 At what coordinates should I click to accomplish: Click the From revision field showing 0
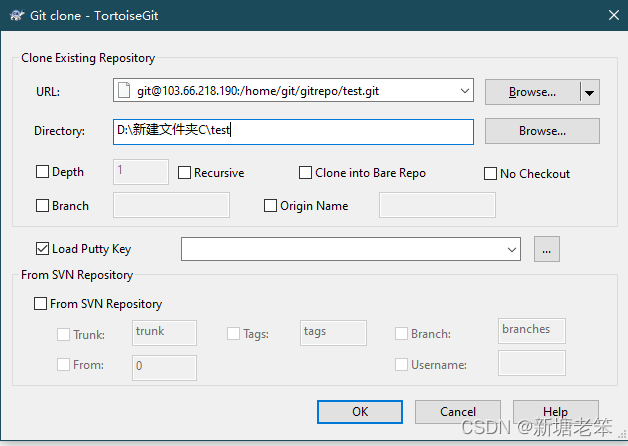[164, 368]
